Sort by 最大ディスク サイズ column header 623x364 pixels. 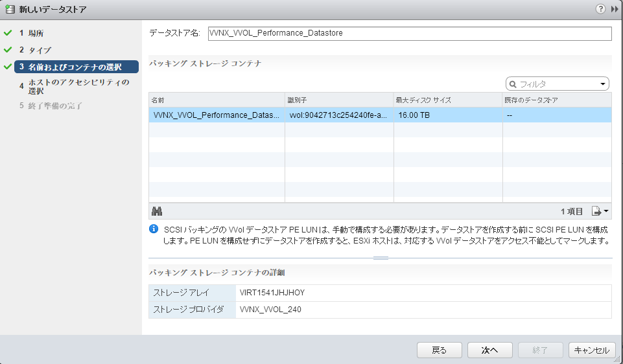[x=448, y=100]
